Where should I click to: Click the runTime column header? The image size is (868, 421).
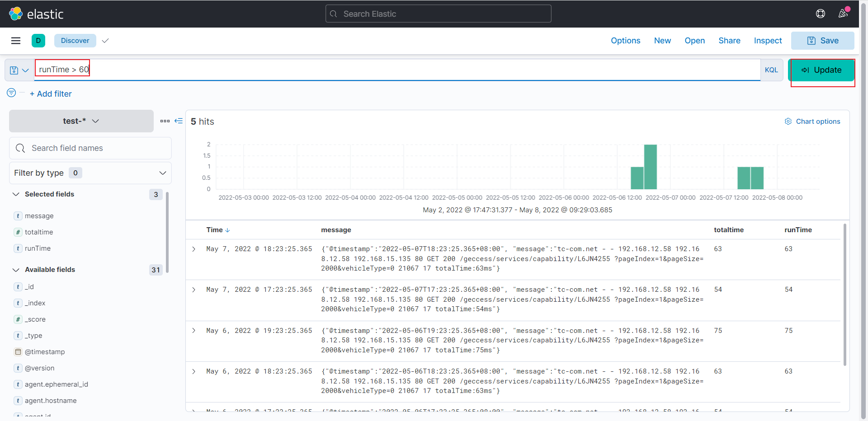(x=798, y=230)
